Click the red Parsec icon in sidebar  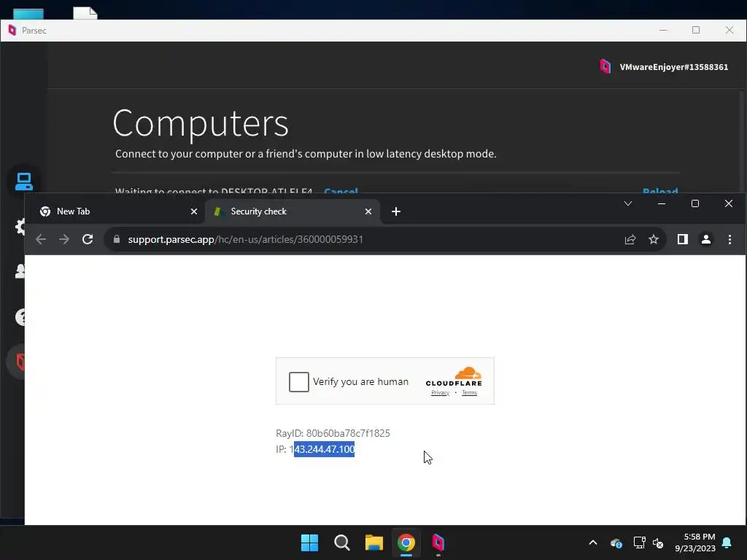(20, 362)
